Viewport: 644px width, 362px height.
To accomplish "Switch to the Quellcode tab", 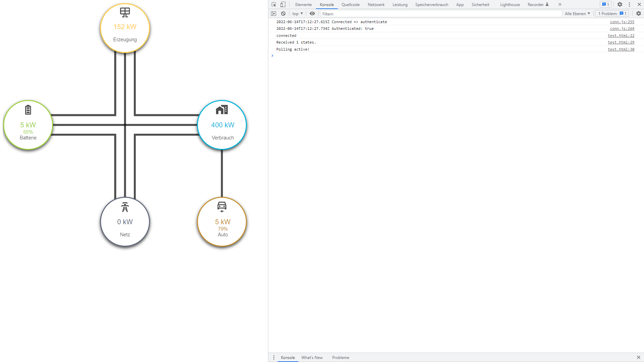I will [x=351, y=5].
